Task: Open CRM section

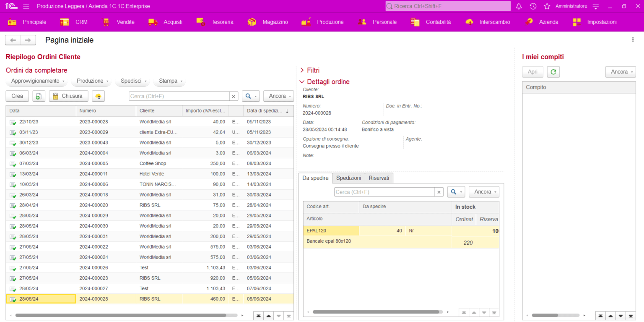Action: pos(74,22)
